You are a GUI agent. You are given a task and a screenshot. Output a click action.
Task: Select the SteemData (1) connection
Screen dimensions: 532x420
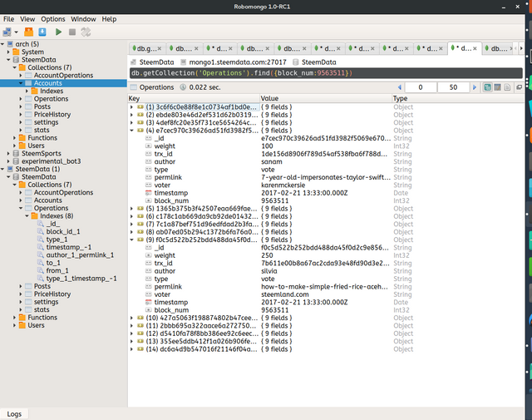click(x=37, y=169)
